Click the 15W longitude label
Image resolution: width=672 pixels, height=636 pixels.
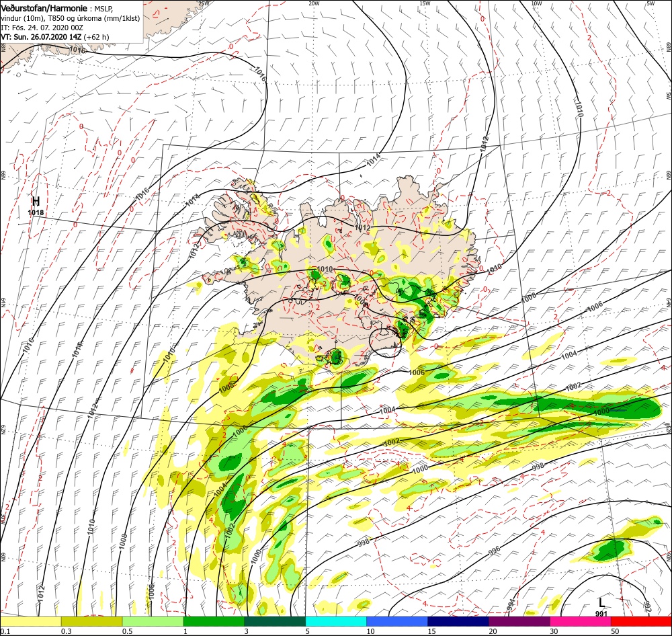click(x=425, y=3)
